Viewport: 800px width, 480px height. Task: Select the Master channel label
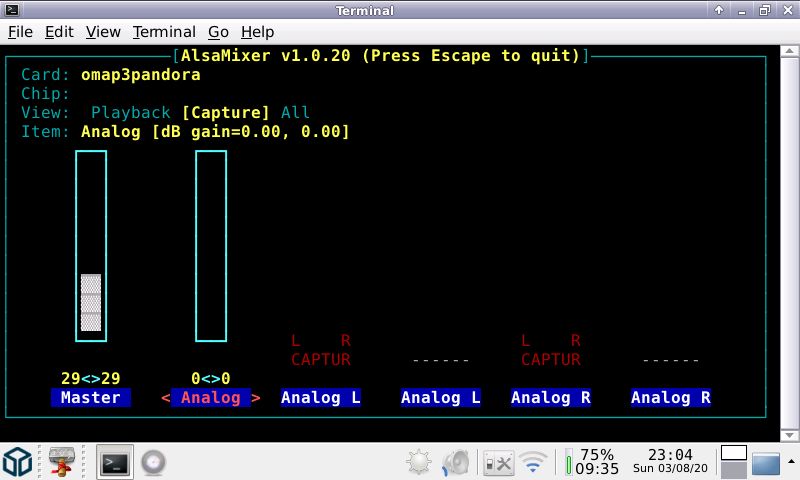pyautogui.click(x=90, y=398)
